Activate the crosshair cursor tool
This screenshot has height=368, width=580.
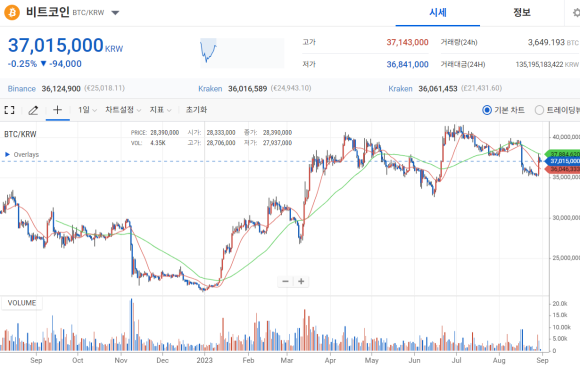click(x=57, y=109)
